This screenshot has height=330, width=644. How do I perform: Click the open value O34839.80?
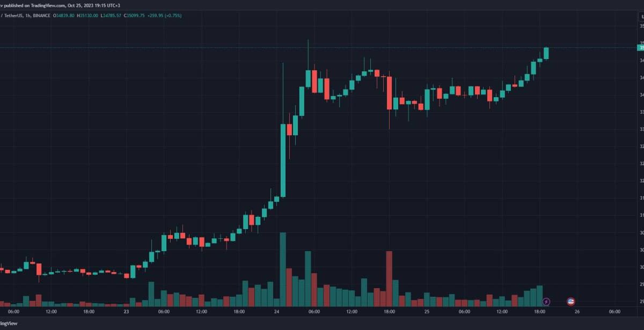(x=63, y=16)
